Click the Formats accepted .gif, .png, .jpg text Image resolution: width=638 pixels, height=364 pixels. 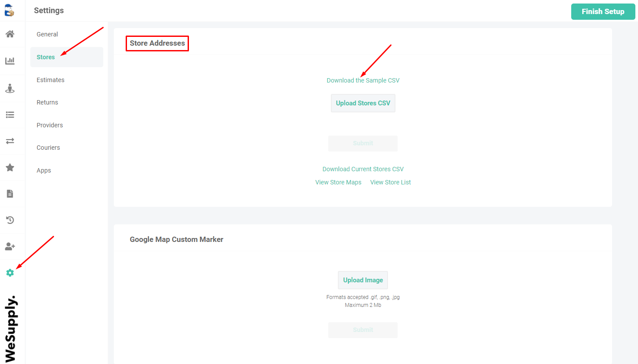click(363, 297)
